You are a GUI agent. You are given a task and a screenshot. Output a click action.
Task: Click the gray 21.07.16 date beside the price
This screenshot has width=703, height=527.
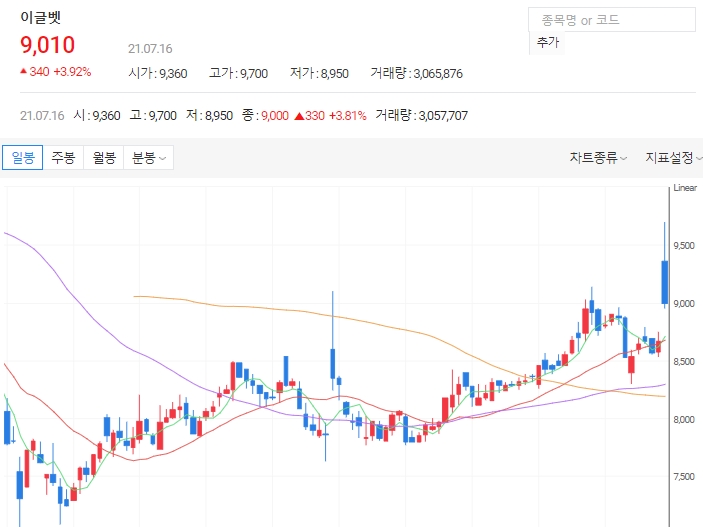pos(150,48)
